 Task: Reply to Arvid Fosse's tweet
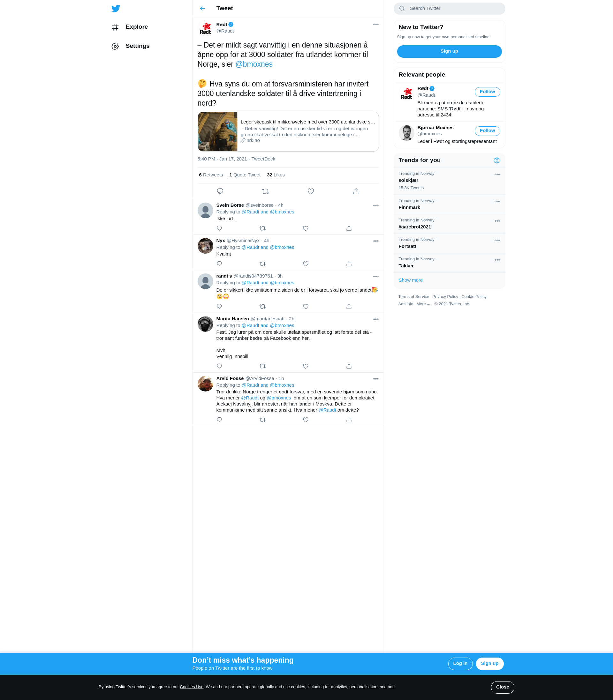pyautogui.click(x=219, y=420)
